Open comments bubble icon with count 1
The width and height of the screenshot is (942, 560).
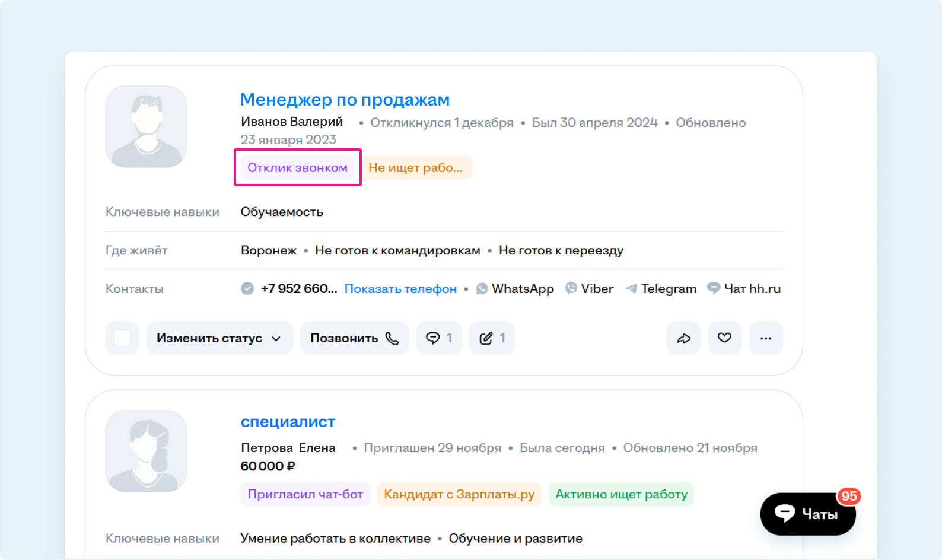coord(439,338)
